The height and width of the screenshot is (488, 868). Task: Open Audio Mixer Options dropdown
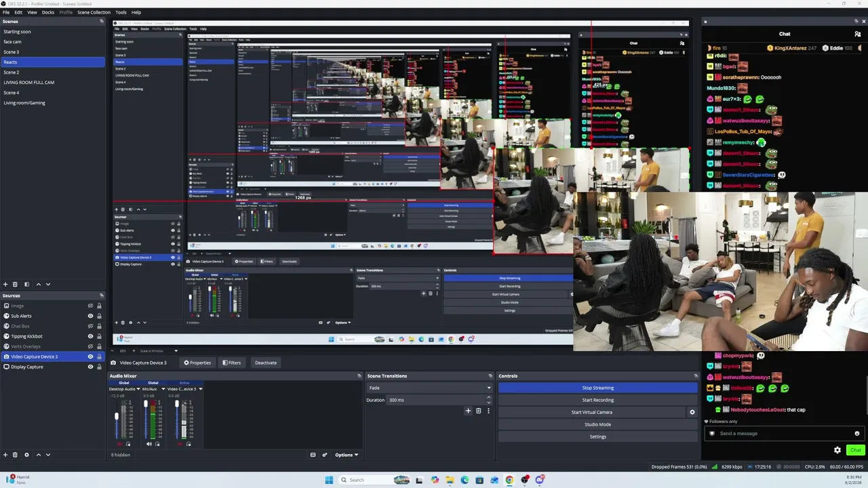click(346, 455)
